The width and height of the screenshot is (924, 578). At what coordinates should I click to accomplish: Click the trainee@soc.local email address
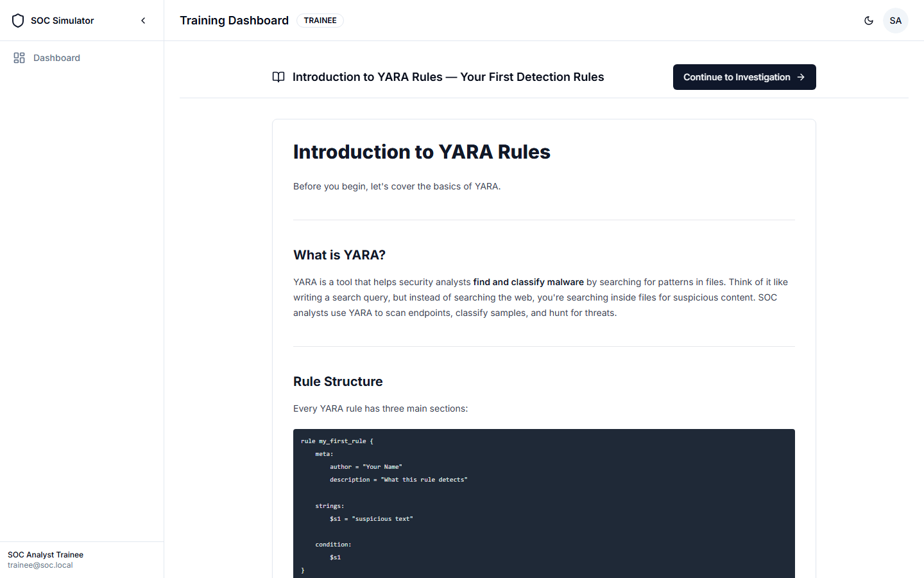(40, 565)
